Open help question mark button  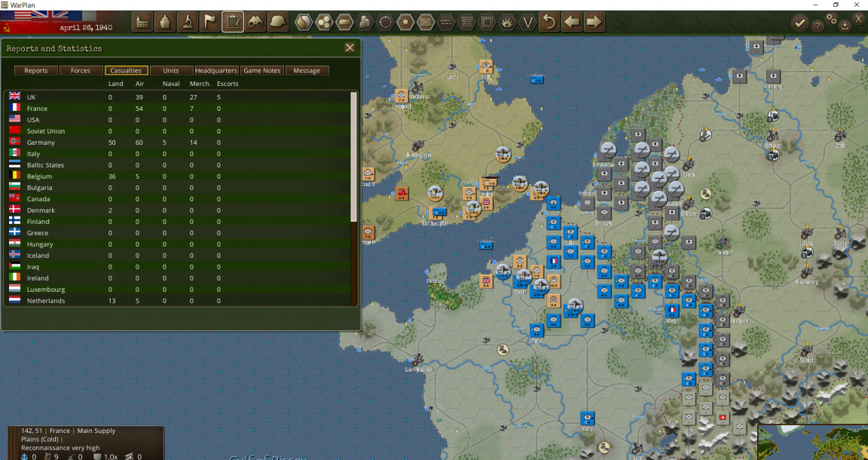tap(817, 25)
